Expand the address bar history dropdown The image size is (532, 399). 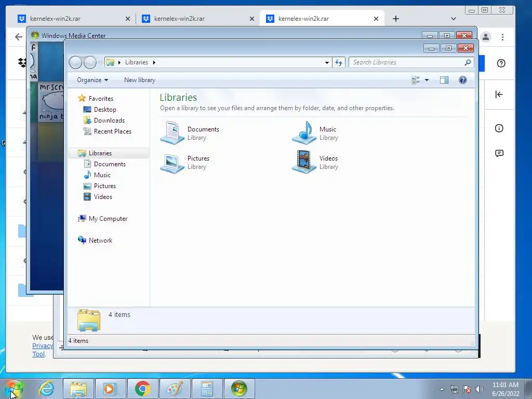[327, 62]
